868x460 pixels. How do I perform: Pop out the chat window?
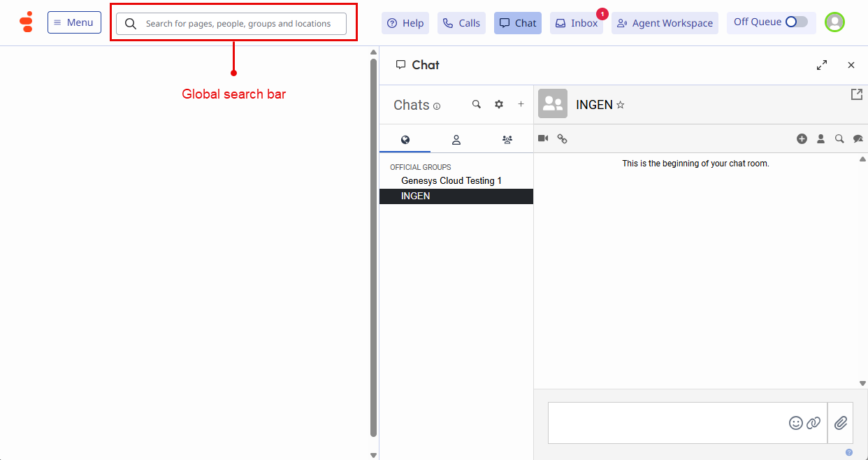click(x=856, y=94)
